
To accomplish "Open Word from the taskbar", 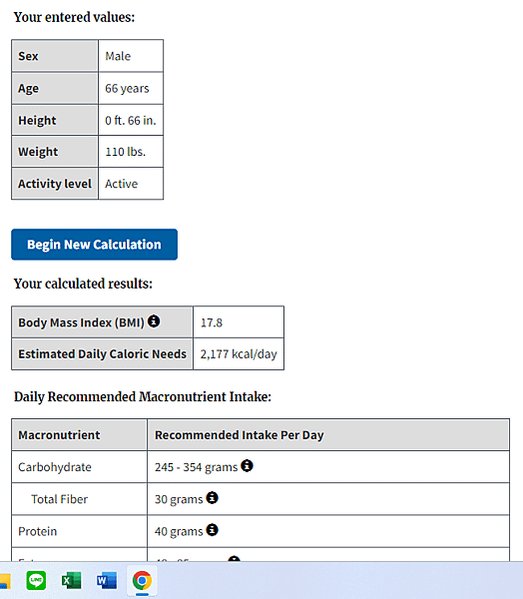I will (x=107, y=581).
